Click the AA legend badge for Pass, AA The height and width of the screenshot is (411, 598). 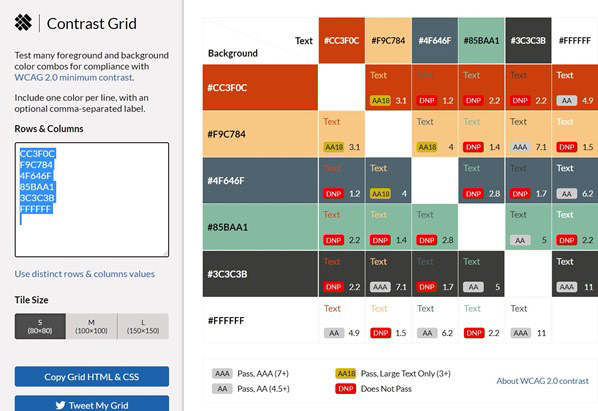click(222, 389)
